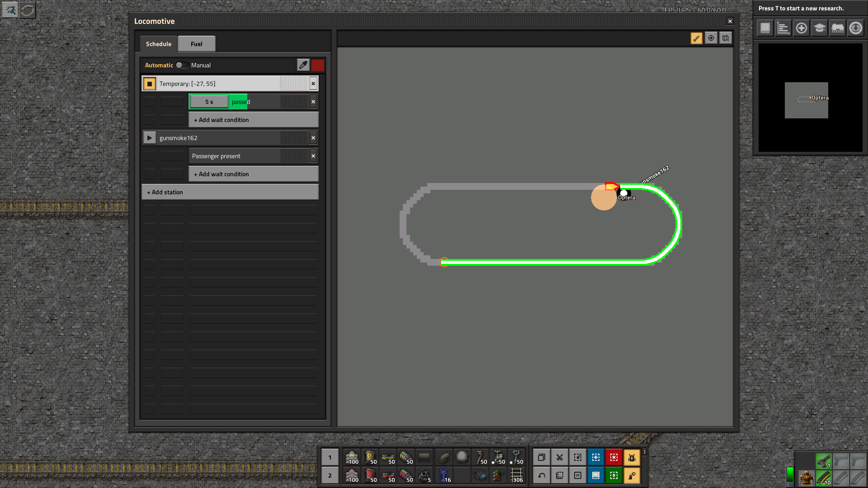Screen dimensions: 868x488
Task: Open the locomotive color picker pipette
Action: pos(303,65)
